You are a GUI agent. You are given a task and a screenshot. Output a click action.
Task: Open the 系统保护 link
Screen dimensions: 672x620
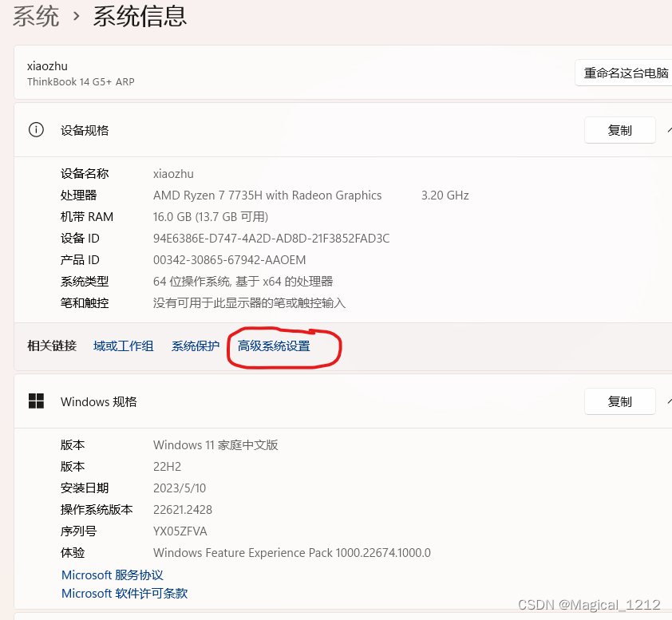coord(195,346)
